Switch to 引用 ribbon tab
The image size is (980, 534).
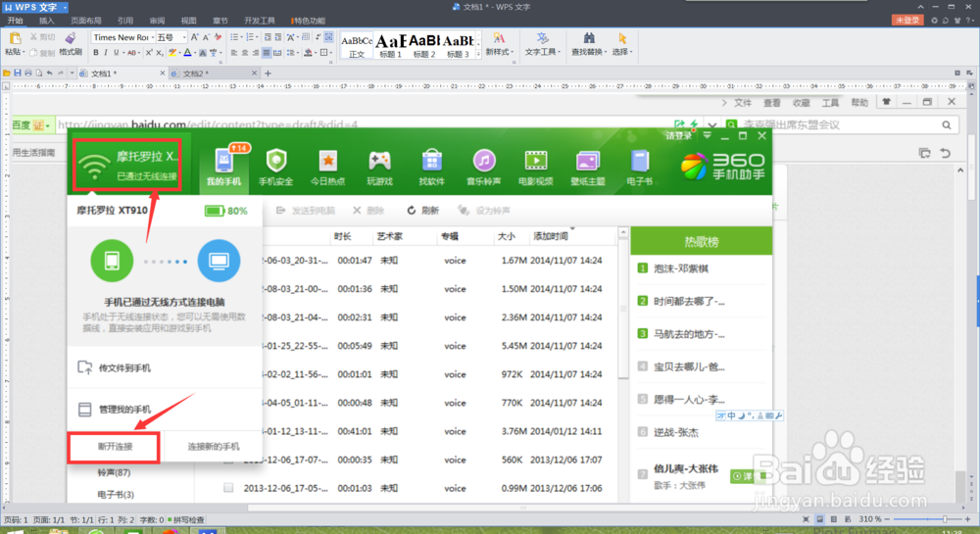pos(125,21)
